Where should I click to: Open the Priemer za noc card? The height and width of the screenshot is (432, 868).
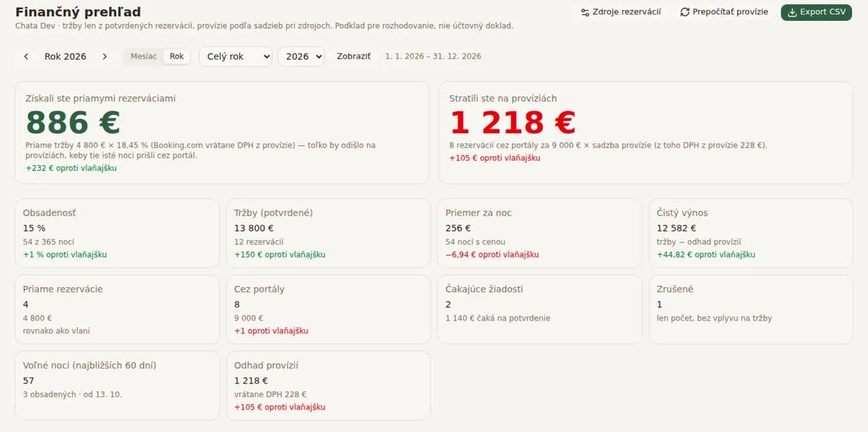tap(540, 233)
